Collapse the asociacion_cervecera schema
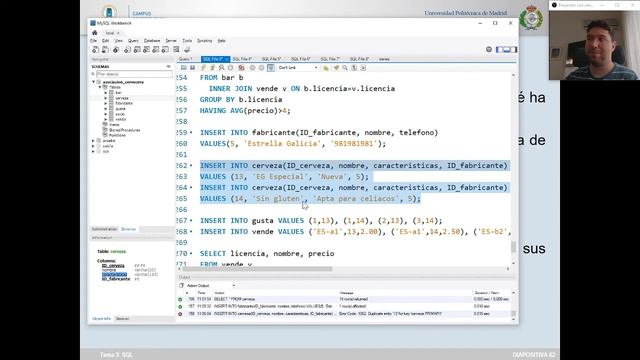Viewport: 640px width, 360px height. [93, 82]
